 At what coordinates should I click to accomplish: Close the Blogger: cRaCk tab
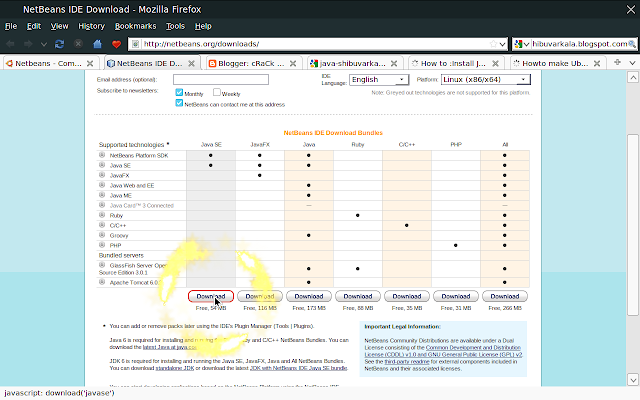pos(293,63)
